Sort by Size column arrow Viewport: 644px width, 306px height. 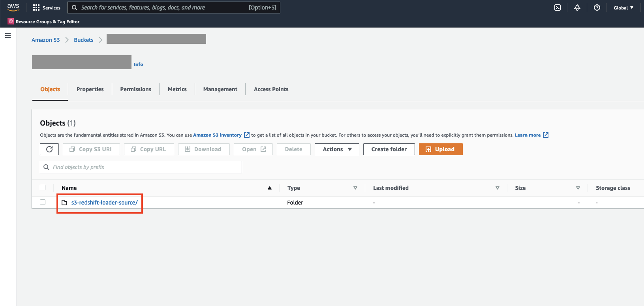[x=578, y=188]
